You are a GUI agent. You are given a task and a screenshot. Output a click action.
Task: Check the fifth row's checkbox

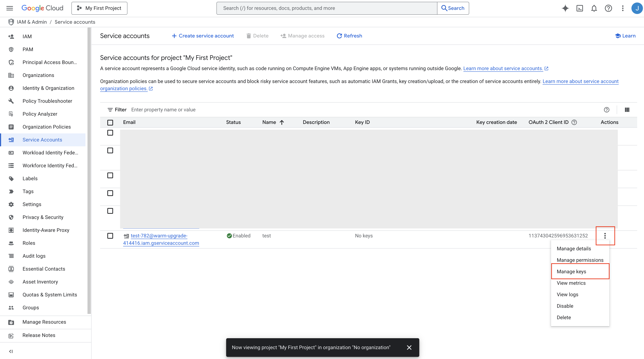pyautogui.click(x=110, y=211)
